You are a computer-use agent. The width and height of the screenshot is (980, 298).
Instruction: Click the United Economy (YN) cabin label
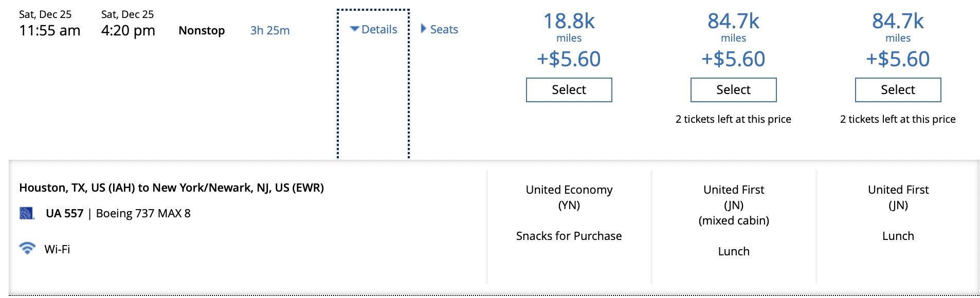click(569, 197)
